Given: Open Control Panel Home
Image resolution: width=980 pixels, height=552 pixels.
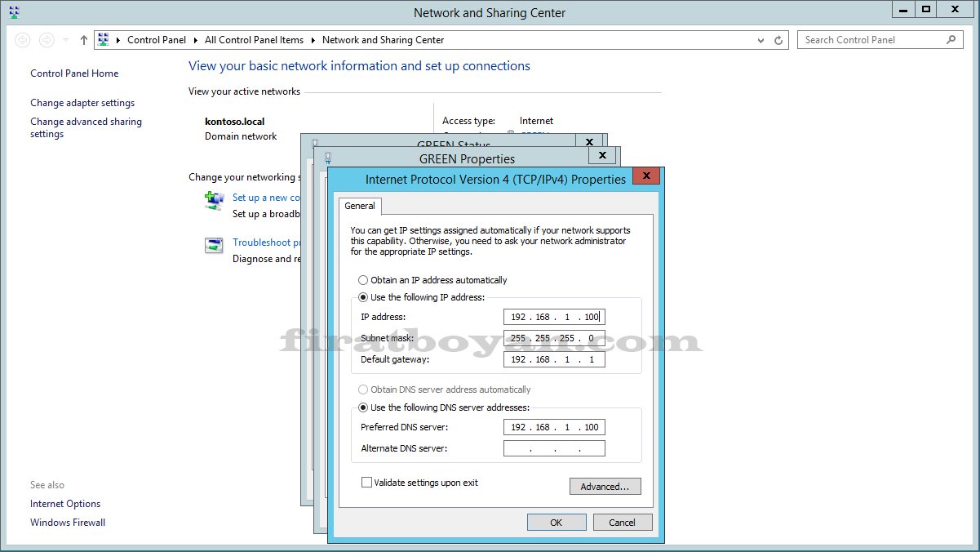Looking at the screenshot, I should [74, 73].
